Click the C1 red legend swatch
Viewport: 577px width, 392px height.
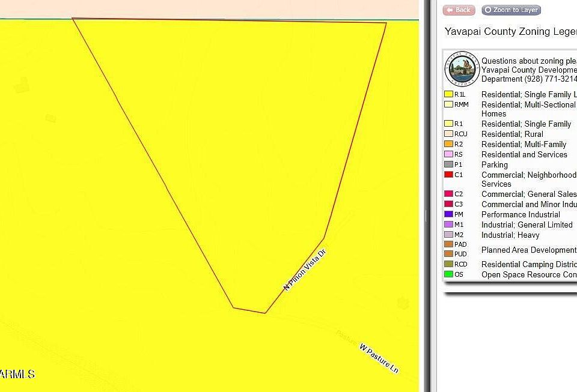(448, 175)
